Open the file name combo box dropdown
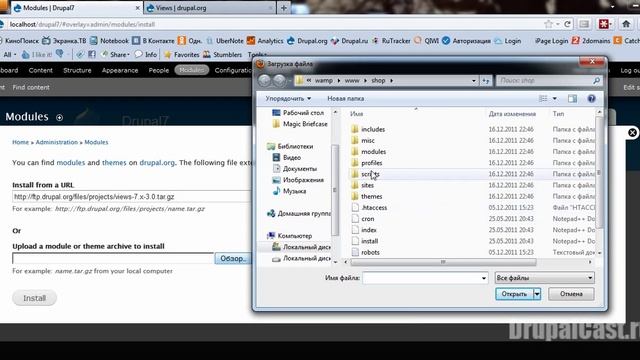 coord(484,278)
